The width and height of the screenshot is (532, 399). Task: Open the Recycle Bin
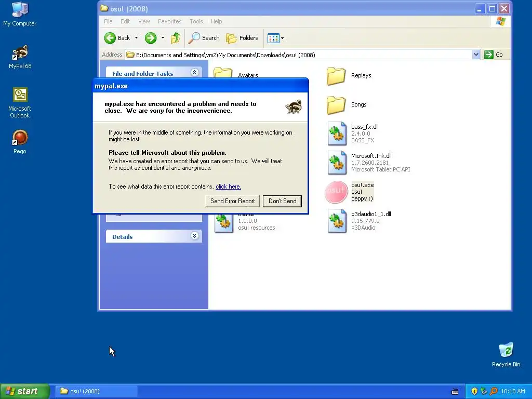pos(506,354)
